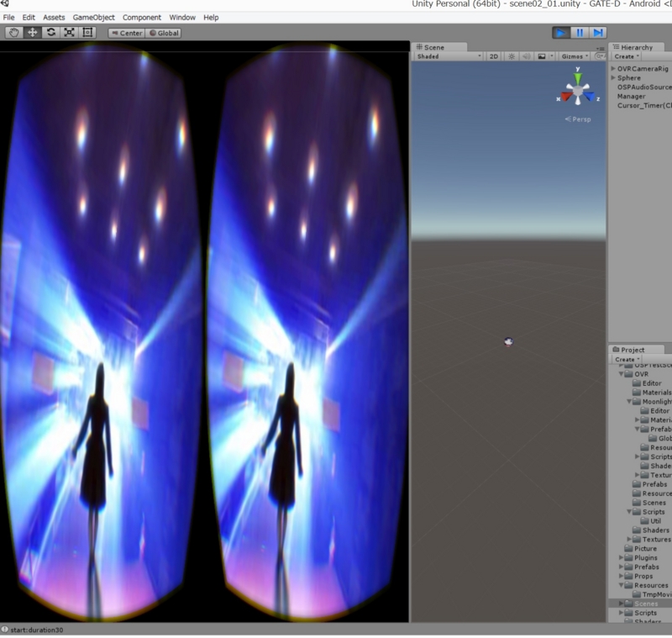This screenshot has width=672, height=638.
Task: Click the TmpMovi folder icon
Action: [637, 594]
